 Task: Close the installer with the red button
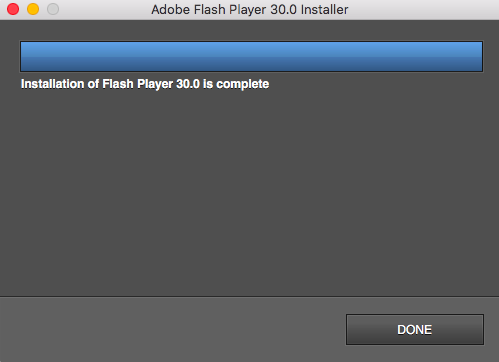coord(13,9)
